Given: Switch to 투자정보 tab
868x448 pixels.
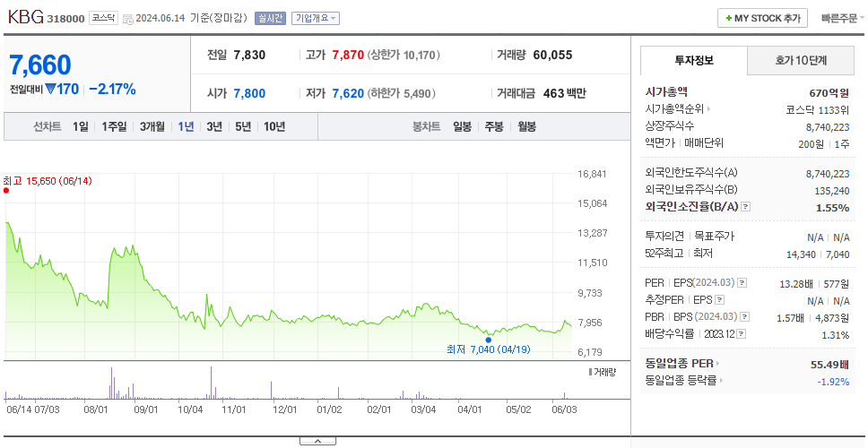Looking at the screenshot, I should (x=694, y=60).
